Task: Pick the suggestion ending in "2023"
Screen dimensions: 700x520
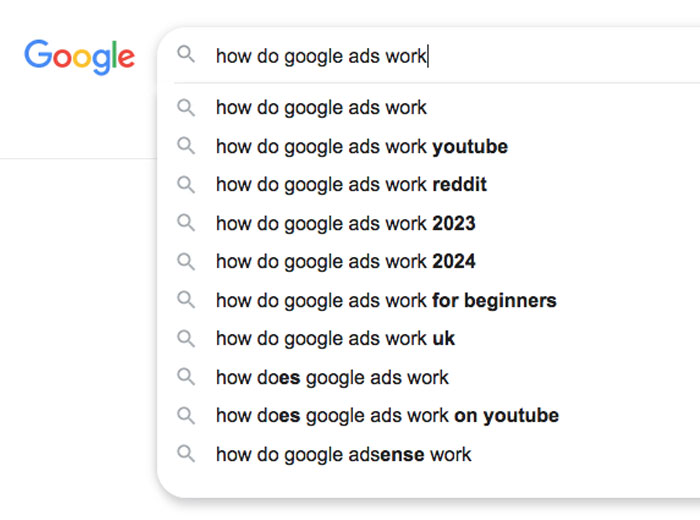Action: point(345,224)
